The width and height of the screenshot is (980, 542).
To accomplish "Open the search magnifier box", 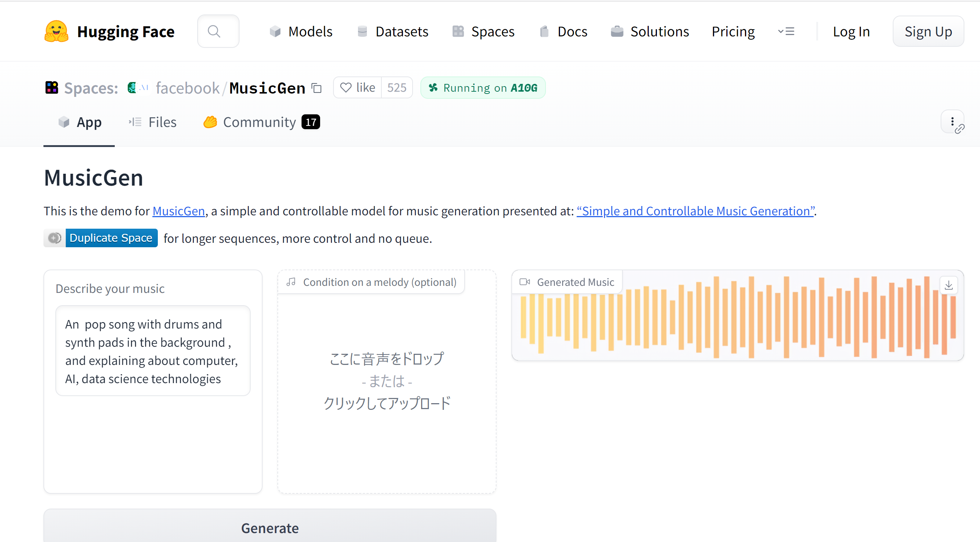I will coord(218,31).
